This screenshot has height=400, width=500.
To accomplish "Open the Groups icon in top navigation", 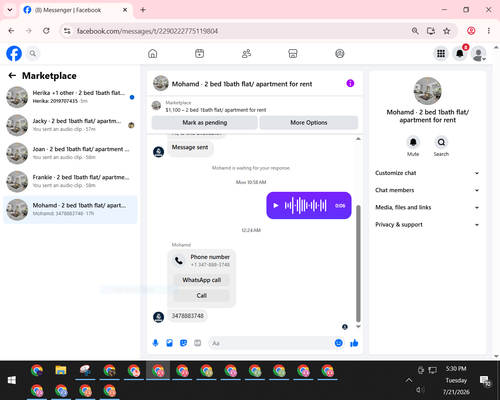I will pyautogui.click(x=340, y=53).
